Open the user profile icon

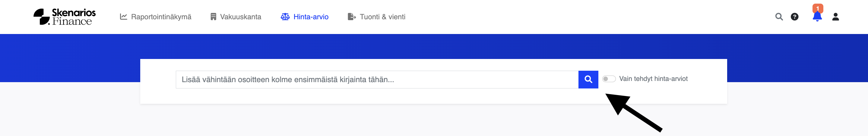coord(835,17)
